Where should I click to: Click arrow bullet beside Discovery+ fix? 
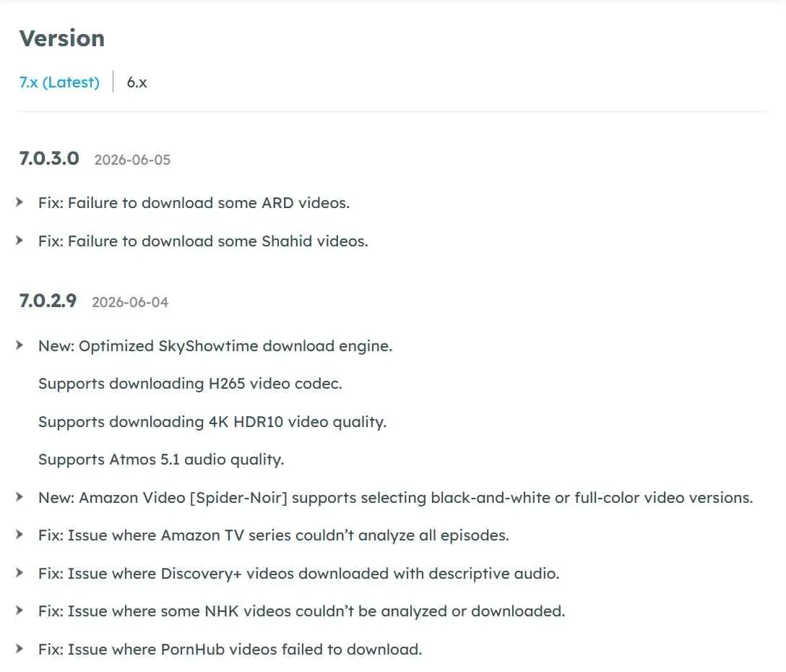pos(20,573)
